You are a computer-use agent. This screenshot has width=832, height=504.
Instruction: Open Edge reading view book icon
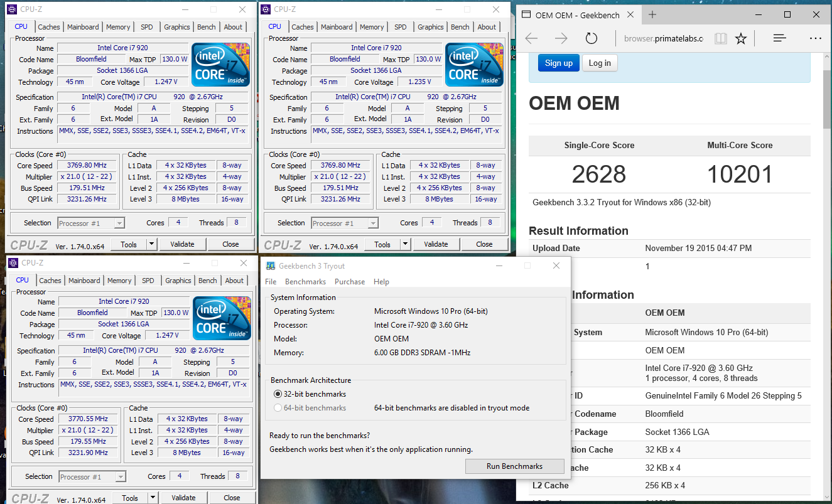pos(721,38)
